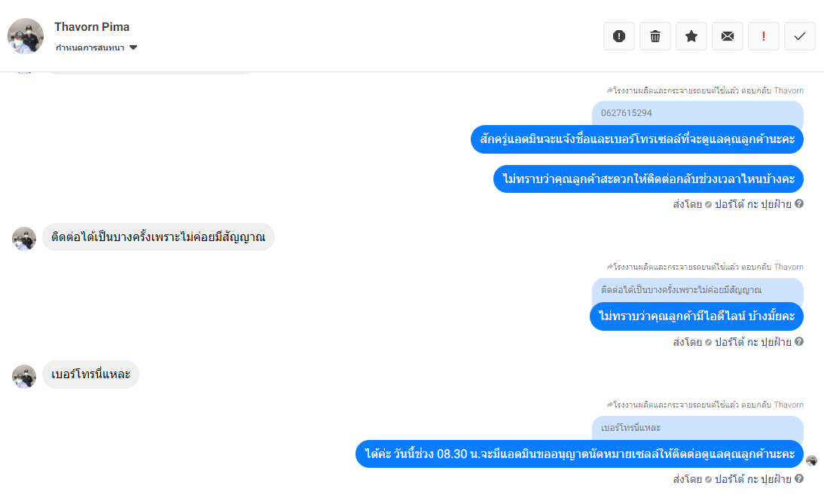Open Thavorn Pima's profile picture in header
824x504 pixels.
click(x=25, y=36)
